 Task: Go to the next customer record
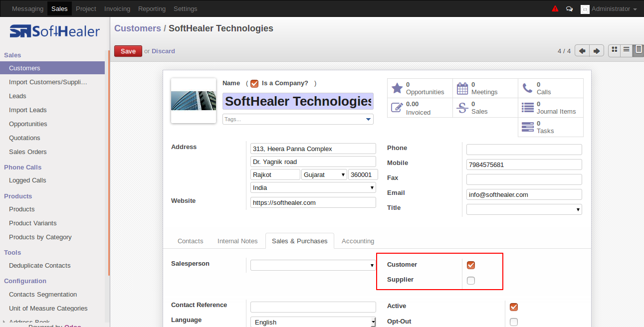click(597, 51)
